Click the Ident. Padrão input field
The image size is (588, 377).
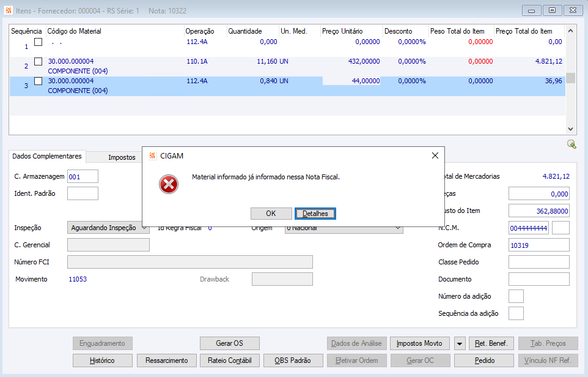tap(83, 194)
